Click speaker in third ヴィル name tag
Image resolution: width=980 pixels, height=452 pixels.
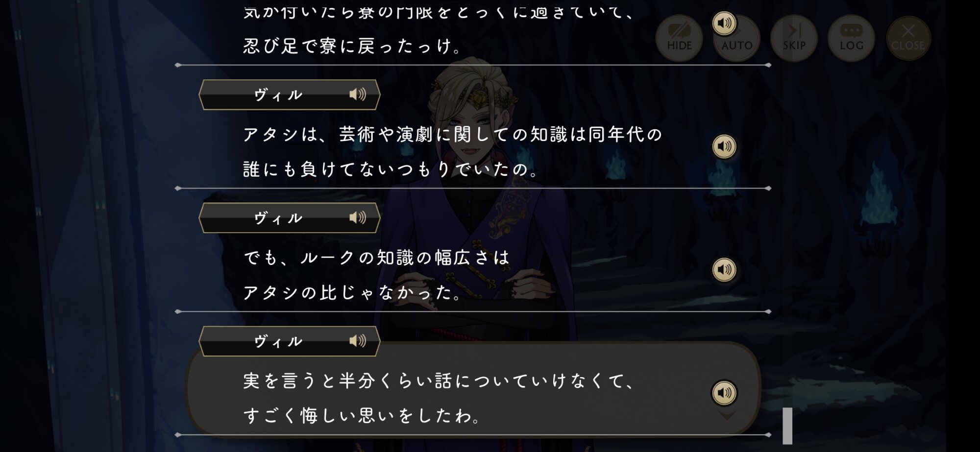pyautogui.click(x=358, y=341)
